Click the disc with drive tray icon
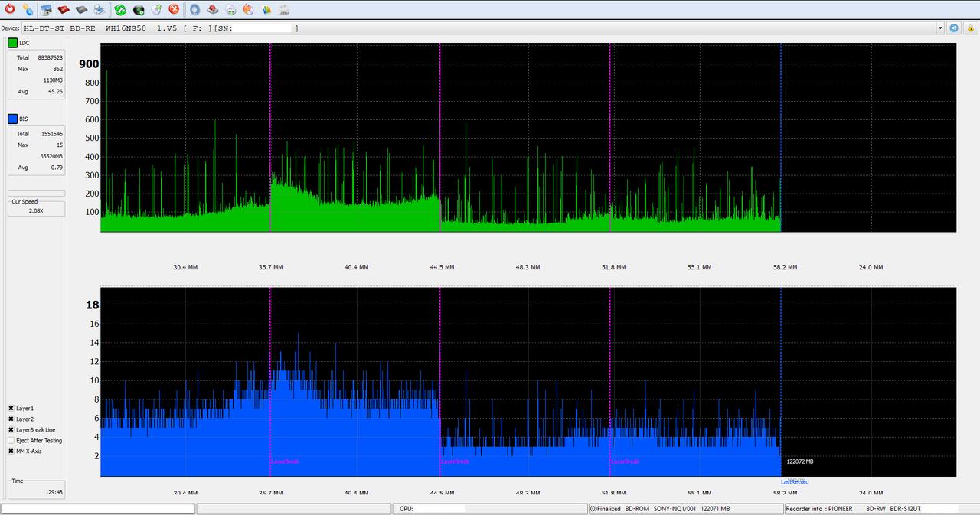The width and height of the screenshot is (980, 515). pyautogui.click(x=230, y=9)
